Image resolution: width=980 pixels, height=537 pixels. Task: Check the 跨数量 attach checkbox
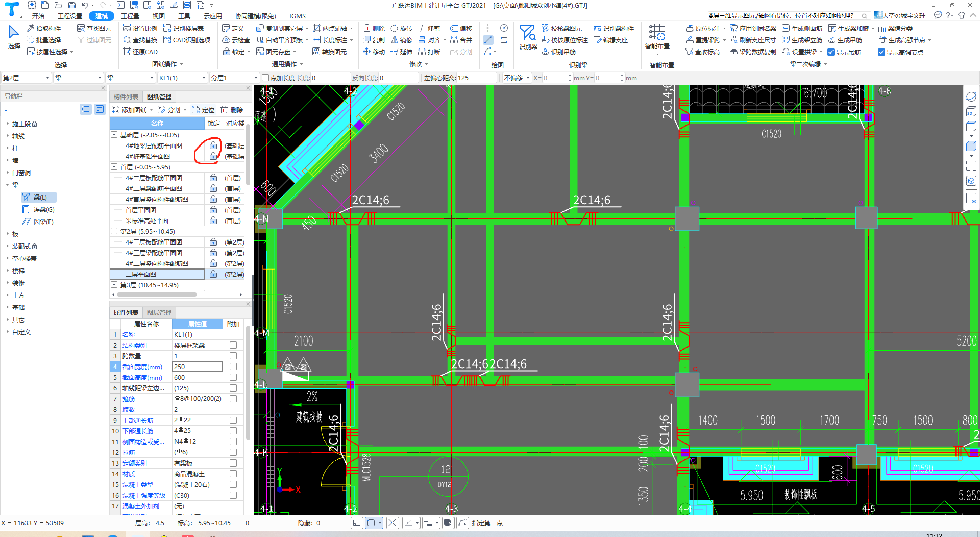[x=233, y=356]
